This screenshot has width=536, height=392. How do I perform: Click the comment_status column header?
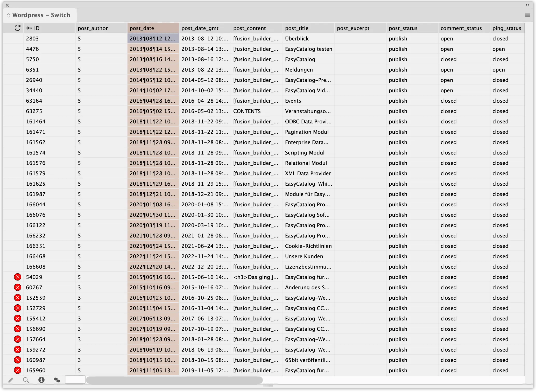464,28
